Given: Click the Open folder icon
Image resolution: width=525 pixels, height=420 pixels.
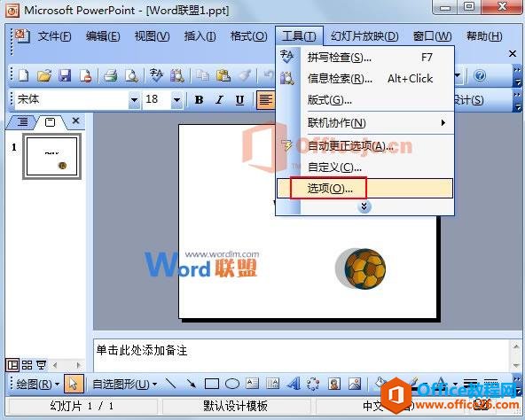Looking at the screenshot, I should click(44, 75).
